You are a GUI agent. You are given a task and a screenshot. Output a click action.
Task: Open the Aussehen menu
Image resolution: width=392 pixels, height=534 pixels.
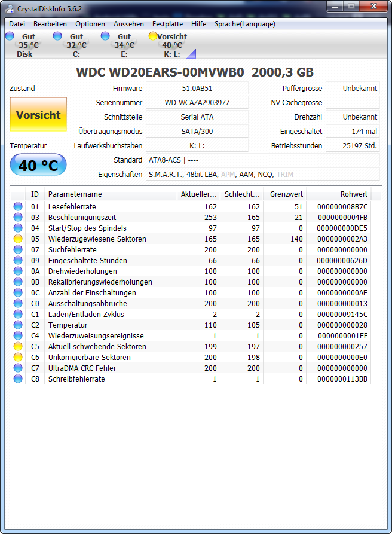coord(128,24)
